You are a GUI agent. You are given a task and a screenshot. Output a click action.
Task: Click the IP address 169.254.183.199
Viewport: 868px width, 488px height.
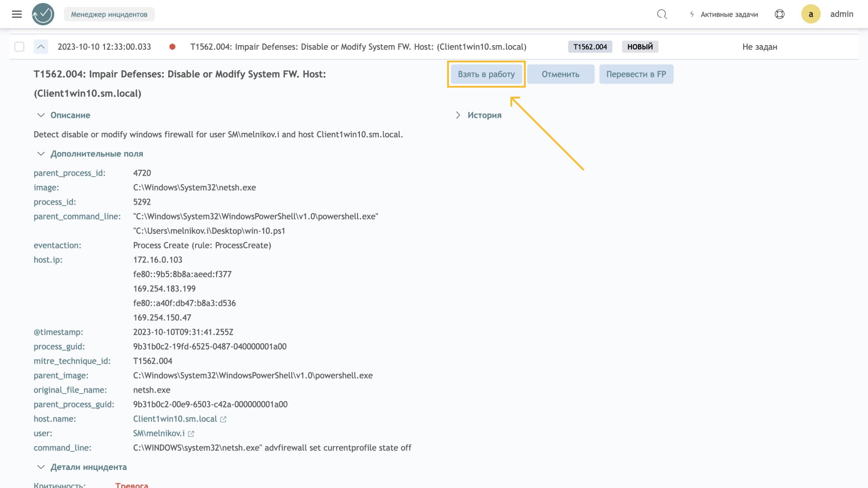(x=164, y=289)
